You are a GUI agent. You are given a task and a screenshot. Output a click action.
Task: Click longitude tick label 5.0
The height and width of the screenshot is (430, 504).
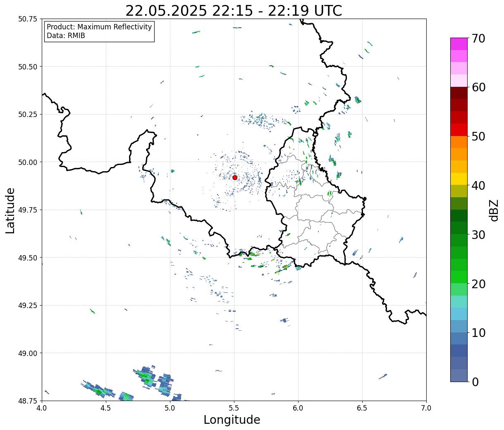tap(170, 408)
